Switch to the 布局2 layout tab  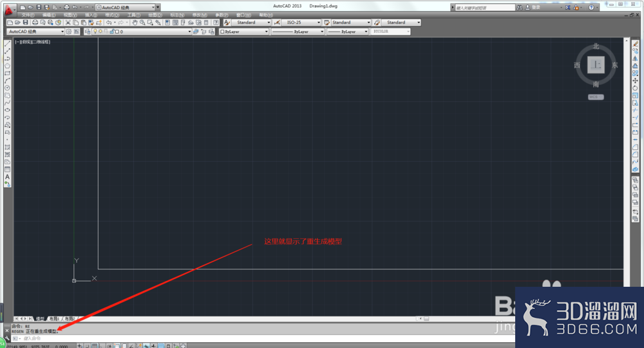coord(70,319)
